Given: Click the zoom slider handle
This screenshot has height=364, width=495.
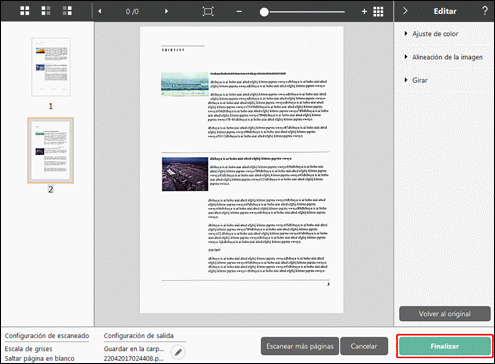Looking at the screenshot, I should pos(264,12).
